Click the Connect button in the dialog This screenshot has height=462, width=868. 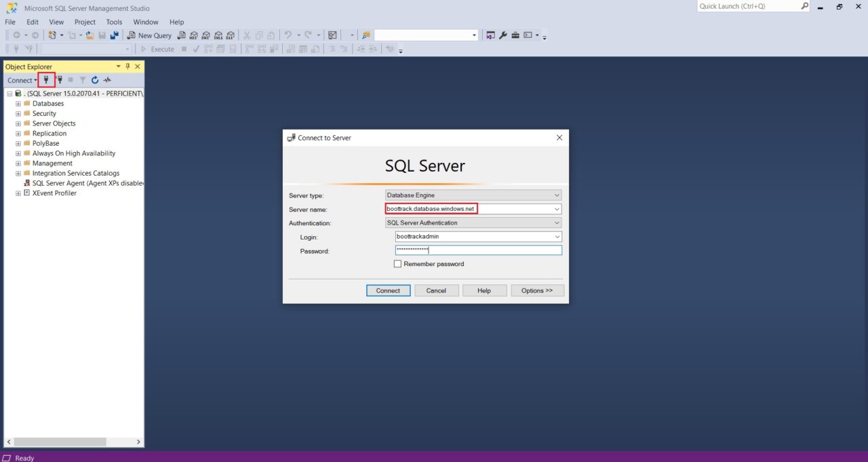point(388,290)
